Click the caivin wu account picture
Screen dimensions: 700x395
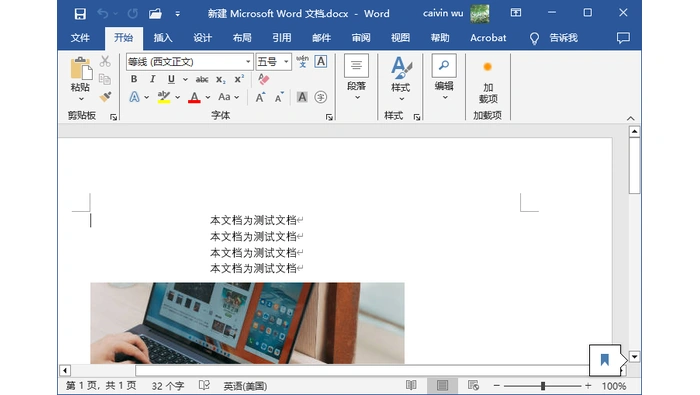coord(479,13)
